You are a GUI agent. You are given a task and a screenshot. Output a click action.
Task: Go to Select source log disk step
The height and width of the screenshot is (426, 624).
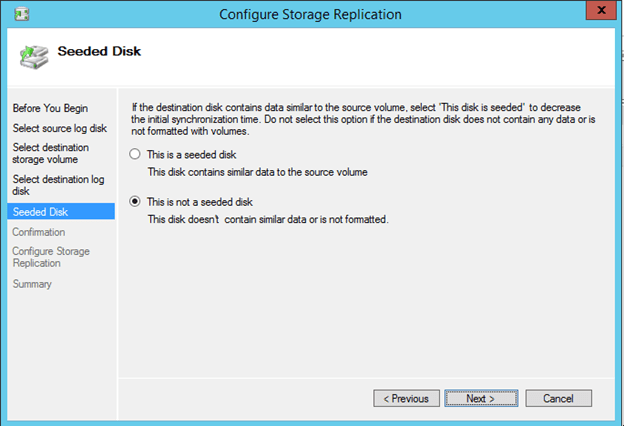[x=58, y=128]
